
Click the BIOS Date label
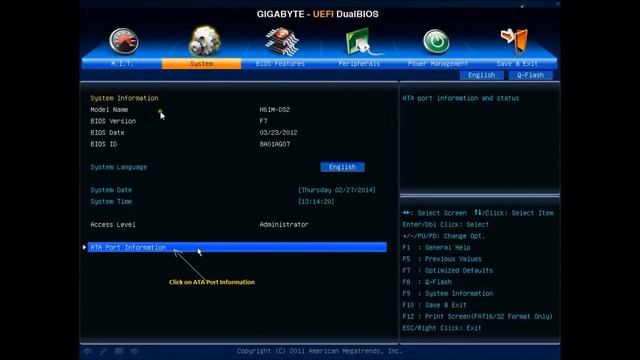click(107, 132)
